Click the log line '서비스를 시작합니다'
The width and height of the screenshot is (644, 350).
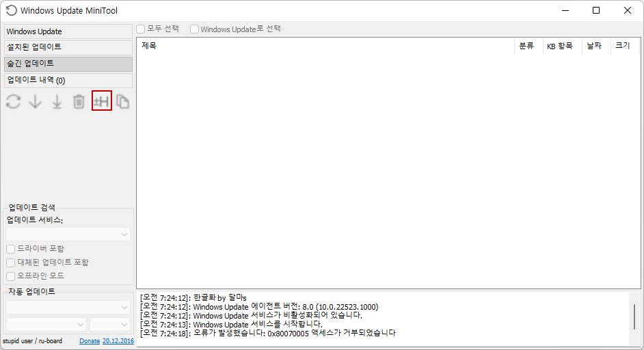pos(231,325)
